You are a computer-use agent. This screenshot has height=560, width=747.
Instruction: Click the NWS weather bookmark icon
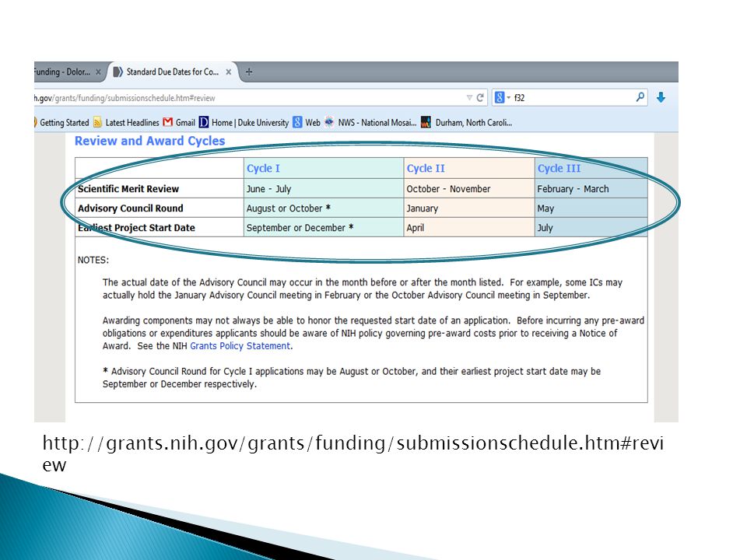tap(329, 122)
